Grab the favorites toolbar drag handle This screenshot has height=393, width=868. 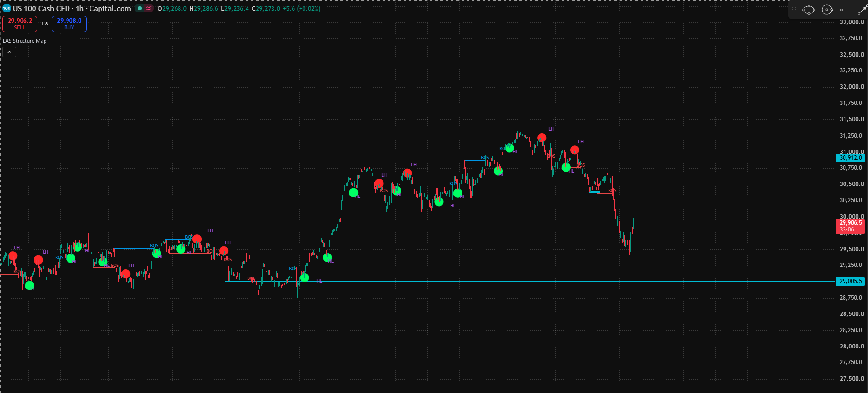point(794,10)
